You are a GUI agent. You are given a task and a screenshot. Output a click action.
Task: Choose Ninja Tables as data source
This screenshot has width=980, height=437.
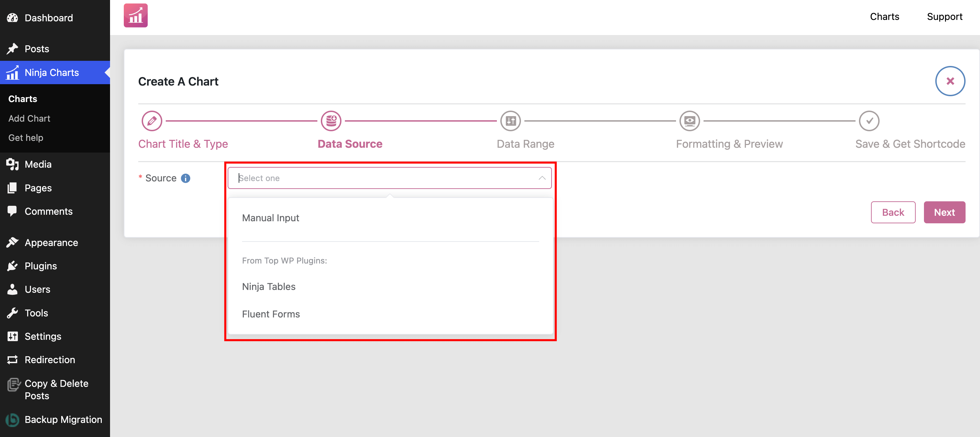390,287
